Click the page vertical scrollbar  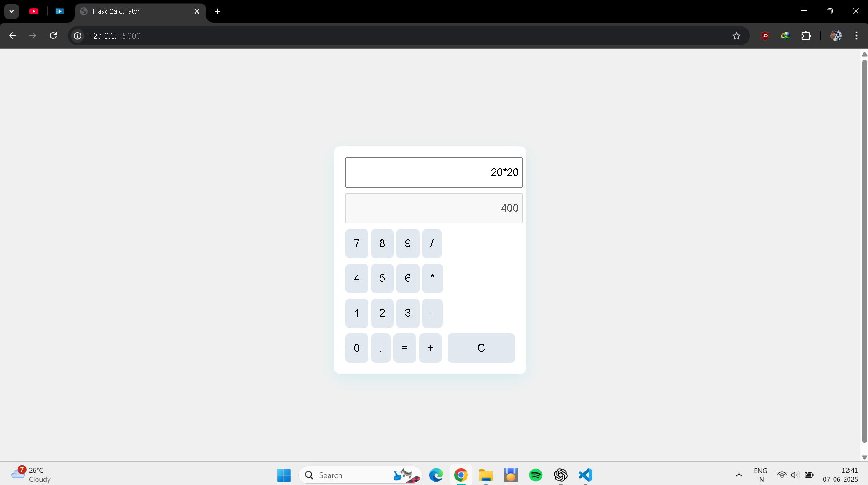pyautogui.click(x=864, y=249)
